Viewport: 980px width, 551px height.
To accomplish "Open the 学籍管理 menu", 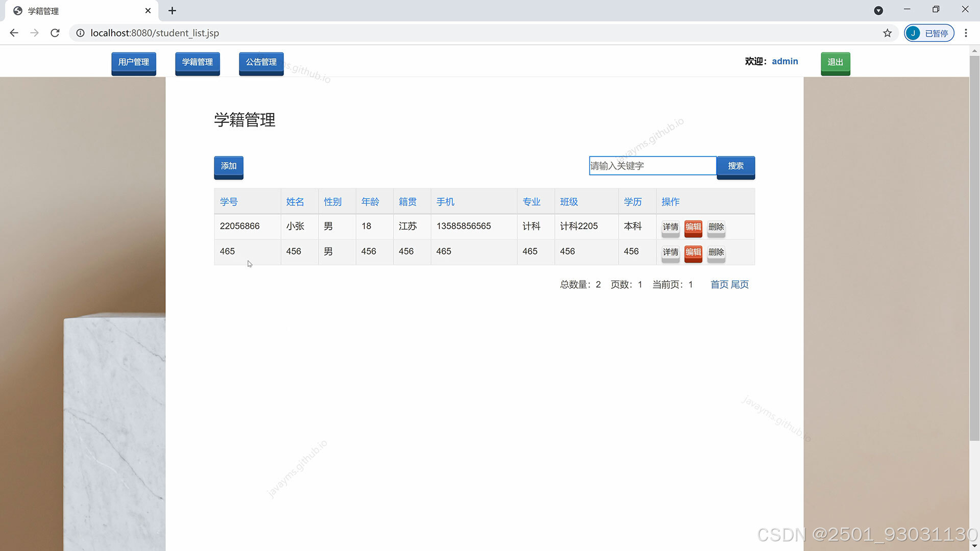I will tap(198, 63).
